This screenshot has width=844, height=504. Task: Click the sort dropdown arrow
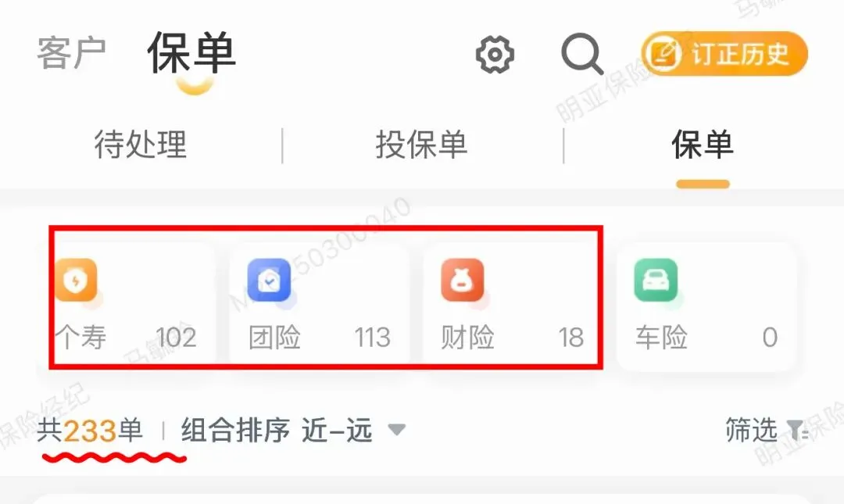coord(397,430)
